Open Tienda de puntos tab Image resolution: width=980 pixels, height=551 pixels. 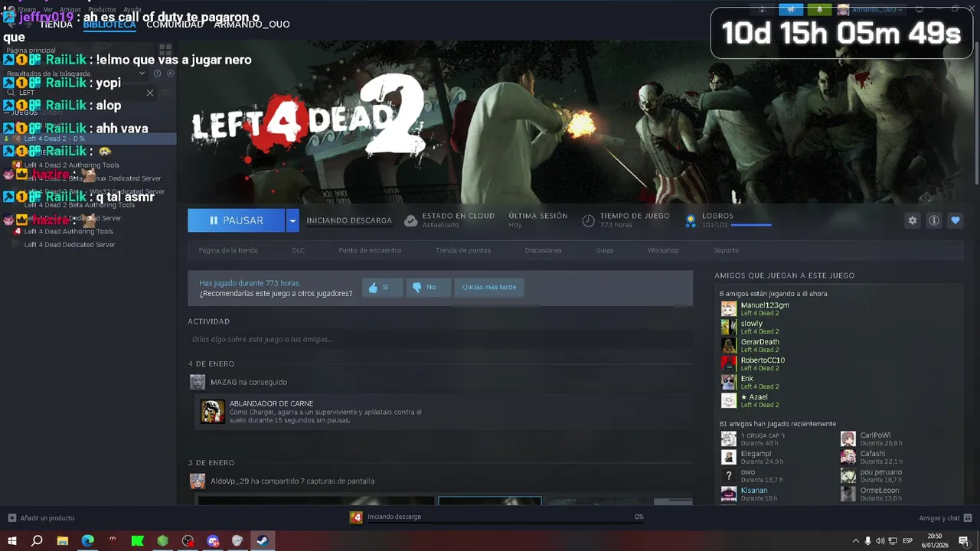point(463,250)
